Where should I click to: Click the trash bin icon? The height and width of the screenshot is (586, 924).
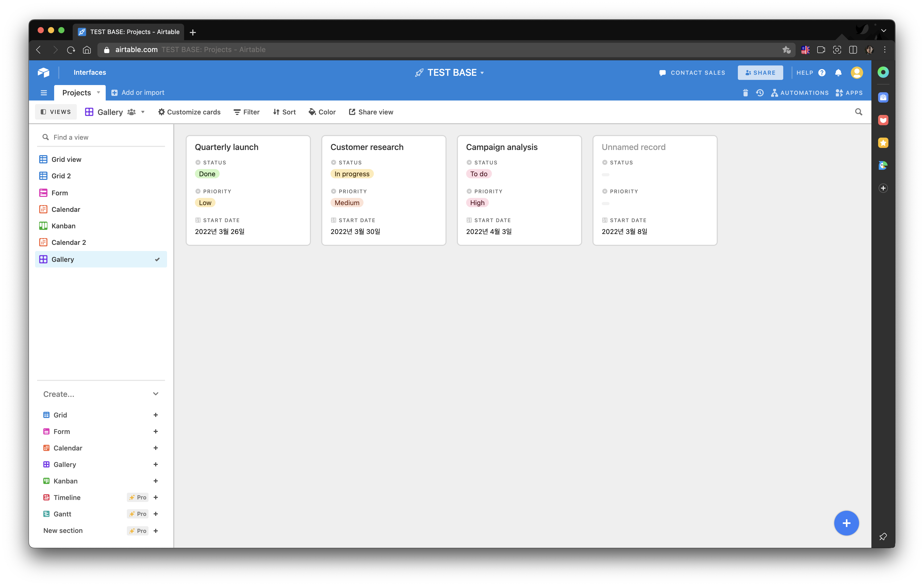click(x=745, y=93)
